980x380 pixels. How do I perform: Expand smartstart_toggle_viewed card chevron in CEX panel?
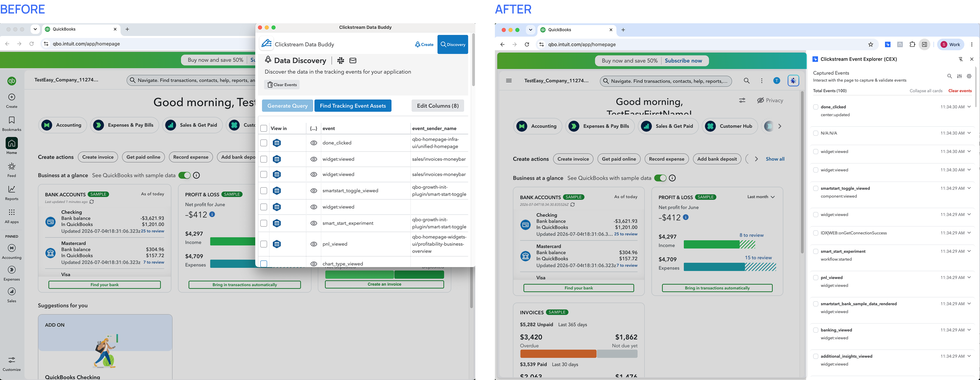(x=969, y=188)
